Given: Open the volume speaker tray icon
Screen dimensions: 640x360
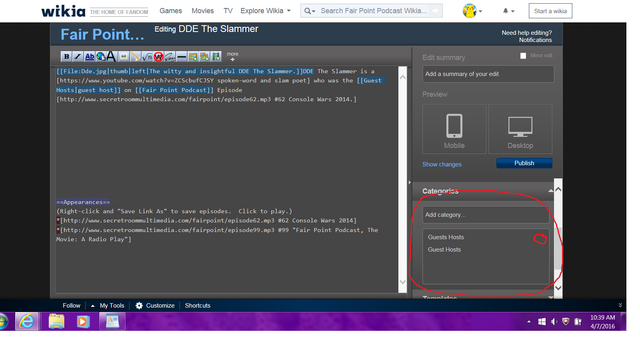Looking at the screenshot, I should coord(554,322).
